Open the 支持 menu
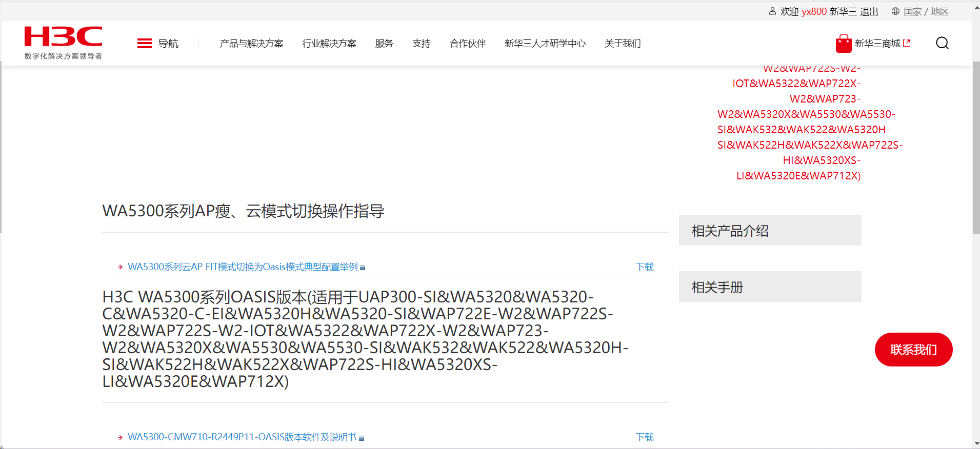The image size is (980, 449). [422, 44]
